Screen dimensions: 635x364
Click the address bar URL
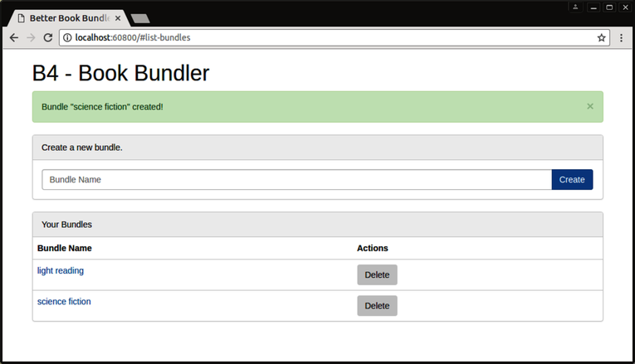[x=133, y=37]
